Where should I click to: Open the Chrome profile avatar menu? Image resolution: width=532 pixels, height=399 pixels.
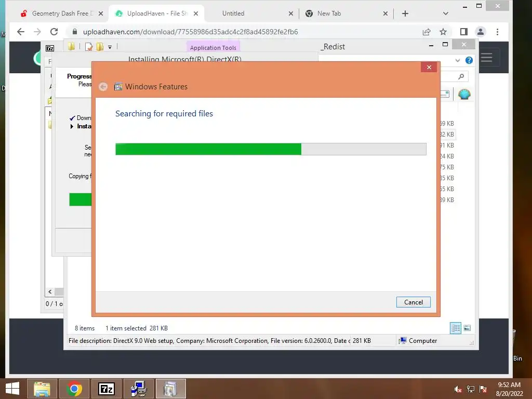(481, 32)
